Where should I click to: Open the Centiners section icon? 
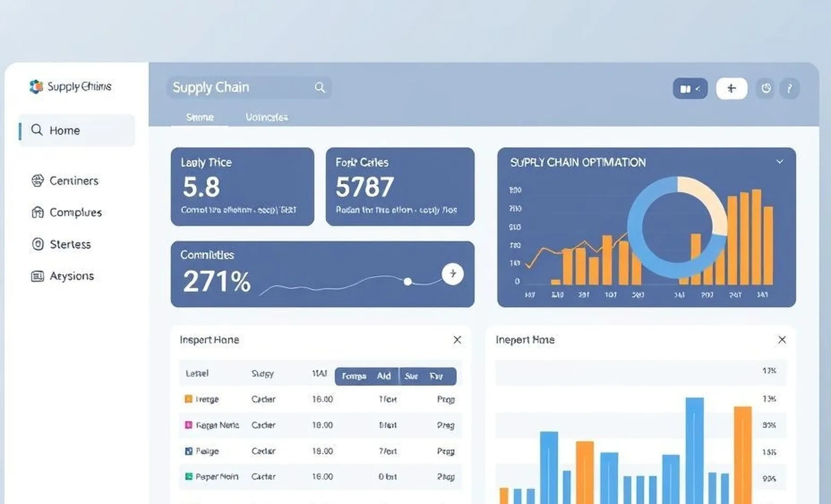tap(36, 180)
